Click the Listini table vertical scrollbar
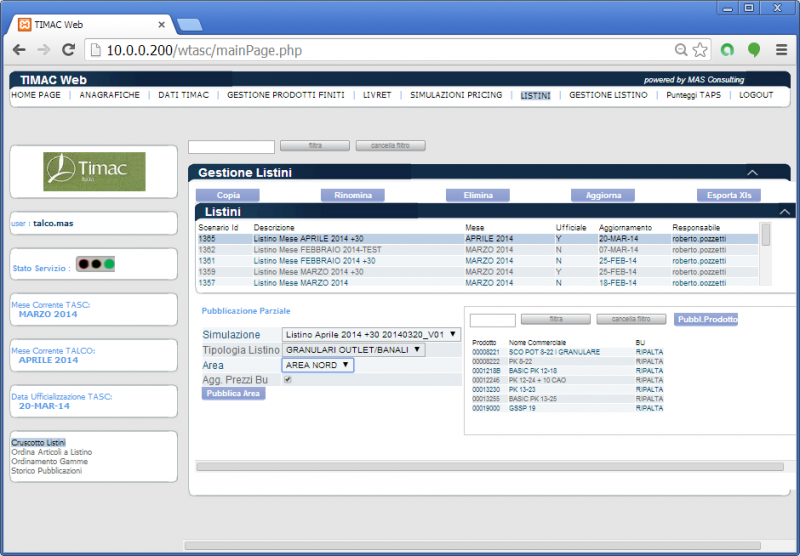 [x=766, y=235]
